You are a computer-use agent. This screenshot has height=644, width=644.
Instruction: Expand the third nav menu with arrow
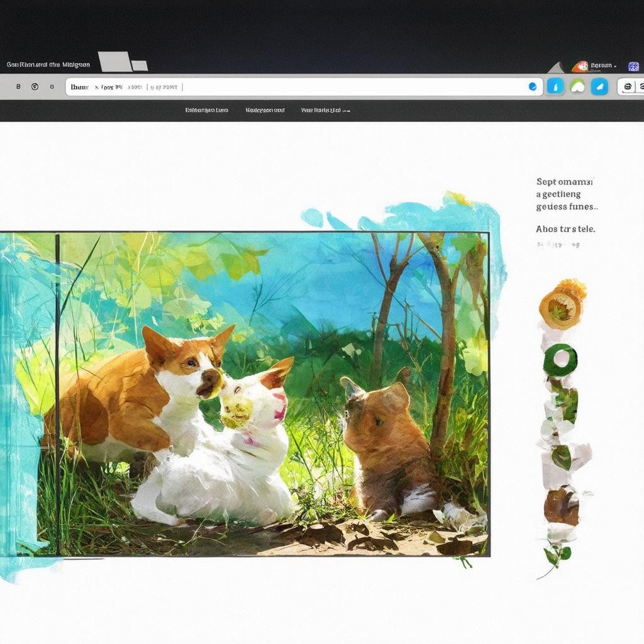coord(325,110)
